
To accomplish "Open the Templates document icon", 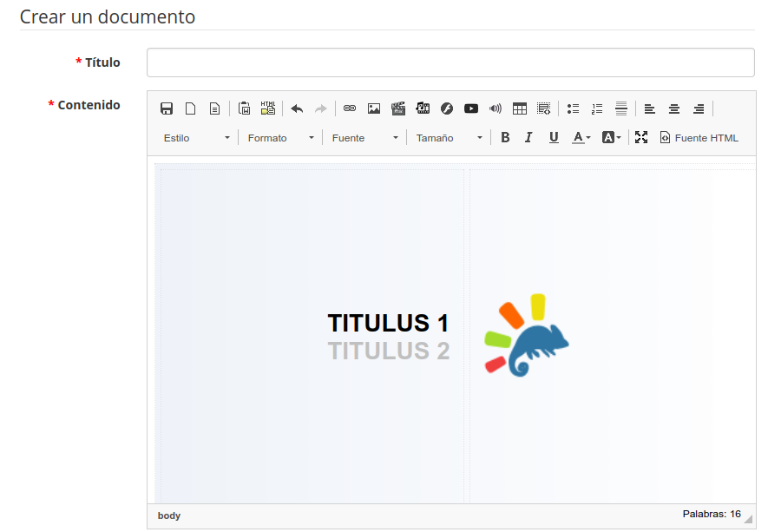I will pyautogui.click(x=214, y=108).
